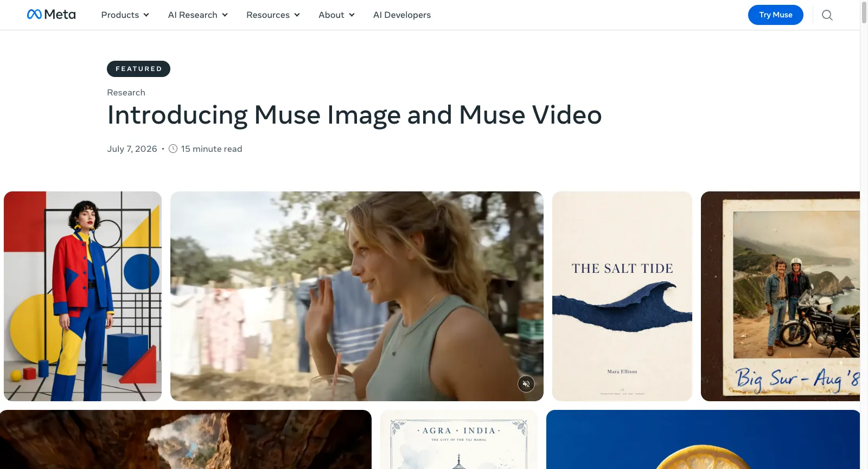Click the clock icon by 15 minute read

point(173,149)
